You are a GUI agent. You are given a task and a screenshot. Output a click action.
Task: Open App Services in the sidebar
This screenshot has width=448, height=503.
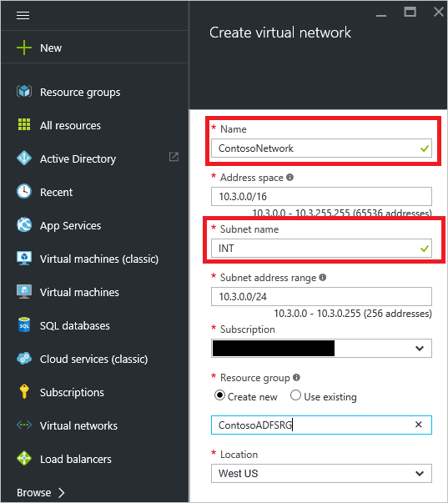click(x=70, y=226)
